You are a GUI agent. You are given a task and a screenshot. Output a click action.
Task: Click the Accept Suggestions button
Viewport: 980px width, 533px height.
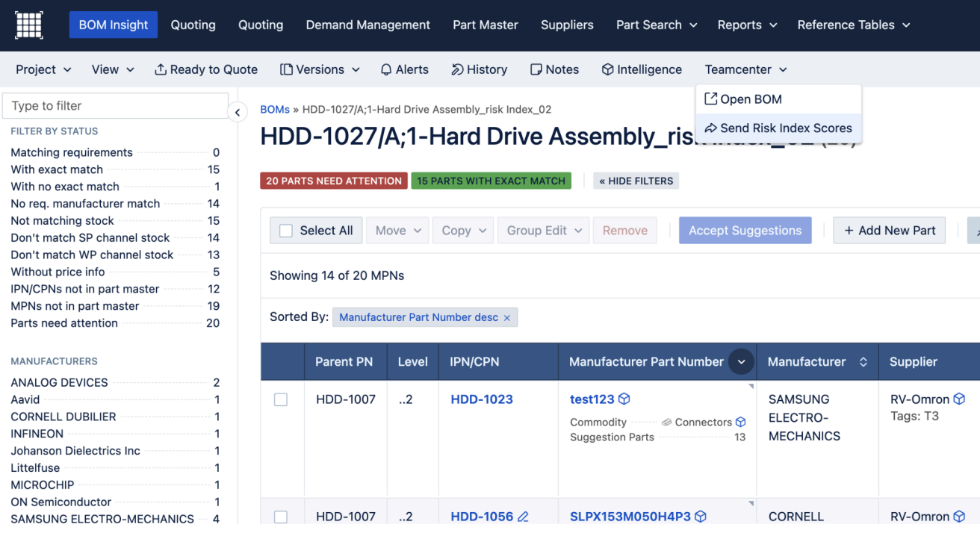pyautogui.click(x=745, y=231)
